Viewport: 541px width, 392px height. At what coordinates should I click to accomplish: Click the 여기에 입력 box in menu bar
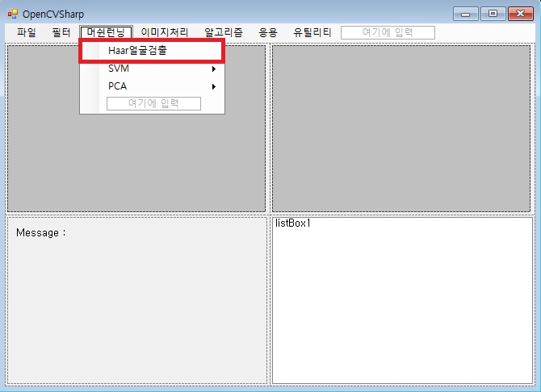388,32
